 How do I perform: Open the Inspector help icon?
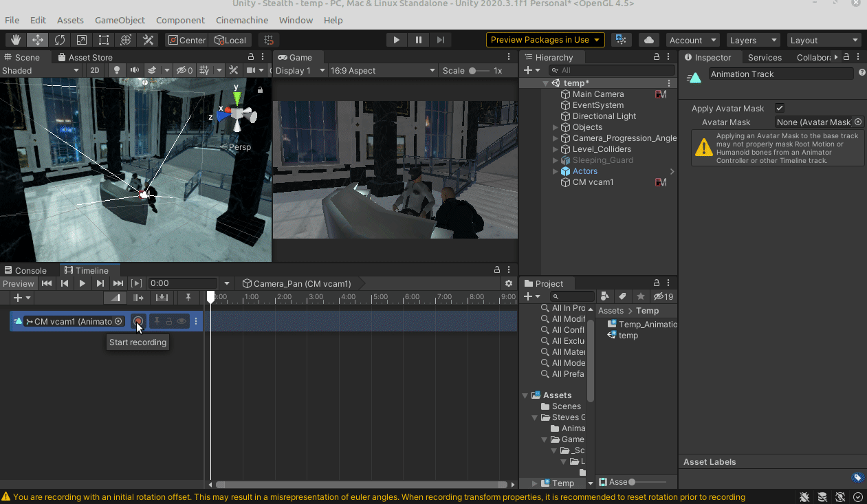coord(862,73)
